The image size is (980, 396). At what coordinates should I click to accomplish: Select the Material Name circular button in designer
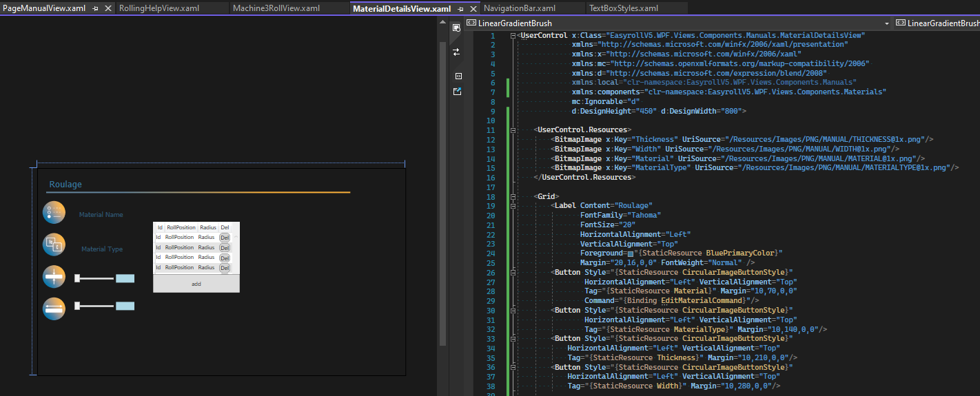[54, 213]
